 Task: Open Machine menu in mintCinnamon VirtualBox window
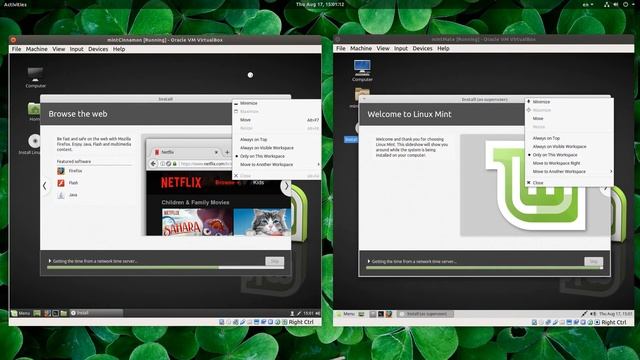click(37, 49)
